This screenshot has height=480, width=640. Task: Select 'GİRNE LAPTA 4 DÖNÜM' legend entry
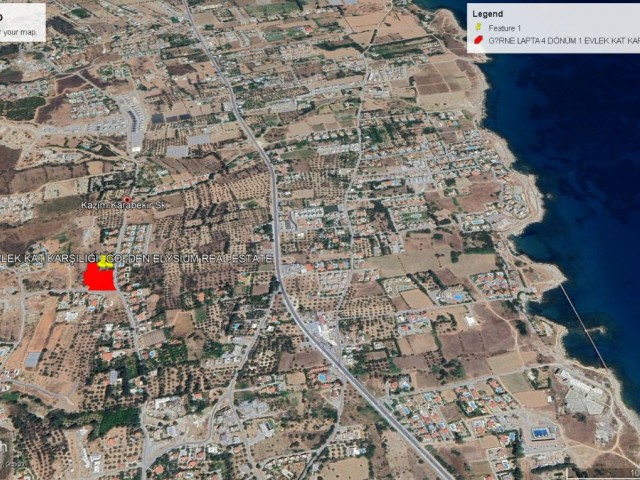click(564, 41)
